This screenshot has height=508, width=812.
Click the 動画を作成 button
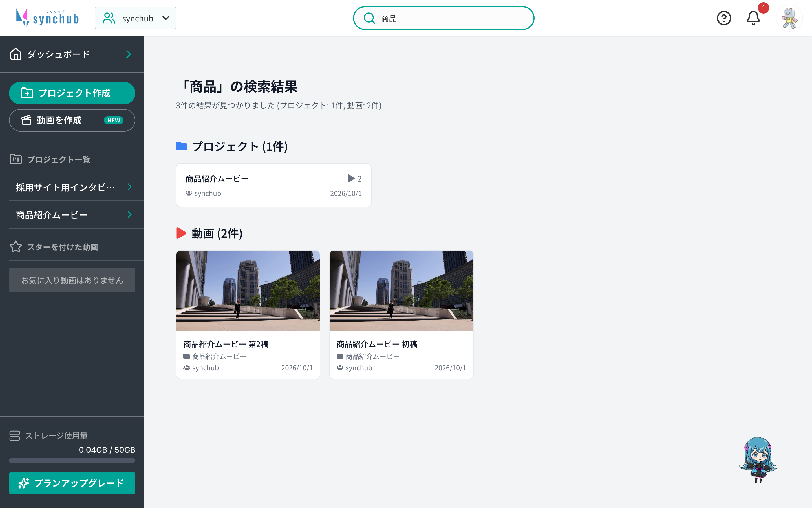click(72, 120)
